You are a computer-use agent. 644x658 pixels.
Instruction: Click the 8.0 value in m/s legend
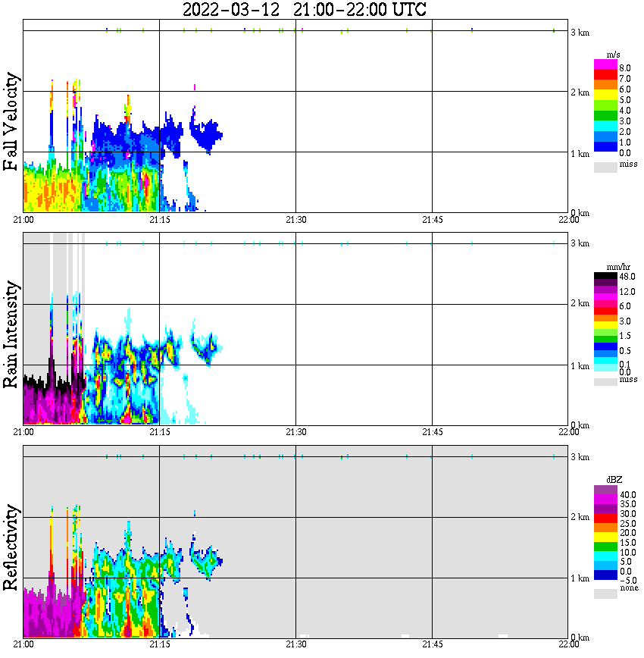625,68
